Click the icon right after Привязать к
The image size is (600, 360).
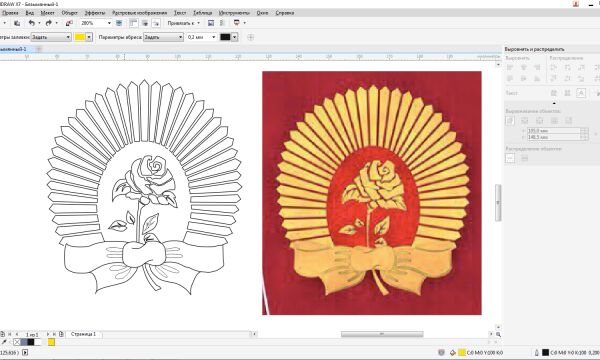[210, 23]
